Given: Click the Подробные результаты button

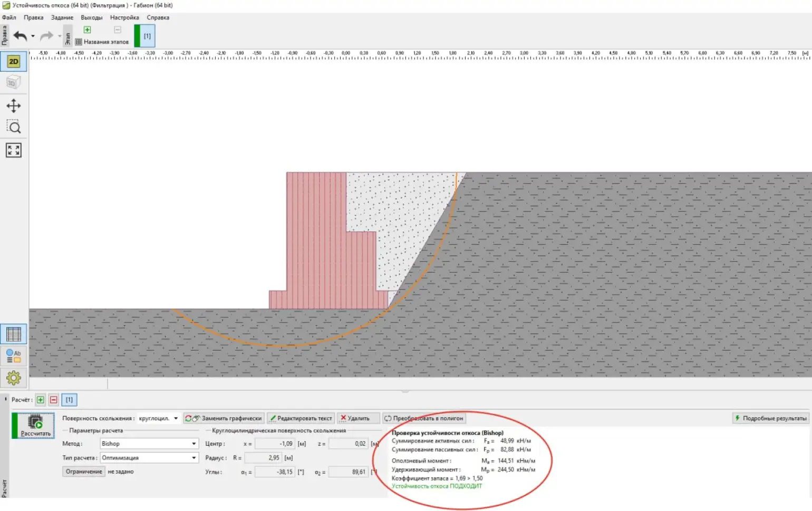Looking at the screenshot, I should [x=770, y=418].
